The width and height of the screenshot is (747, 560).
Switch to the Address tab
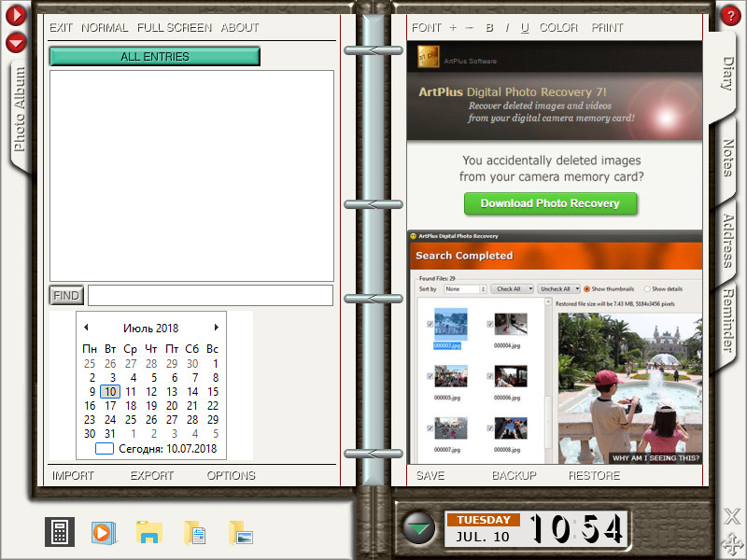(727, 241)
